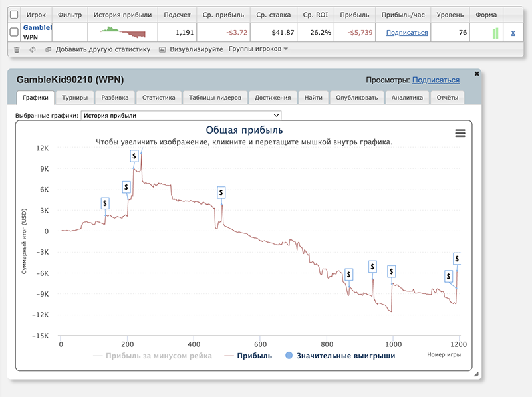Remove player row with x link
The height and width of the screenshot is (397, 532).
click(x=512, y=33)
